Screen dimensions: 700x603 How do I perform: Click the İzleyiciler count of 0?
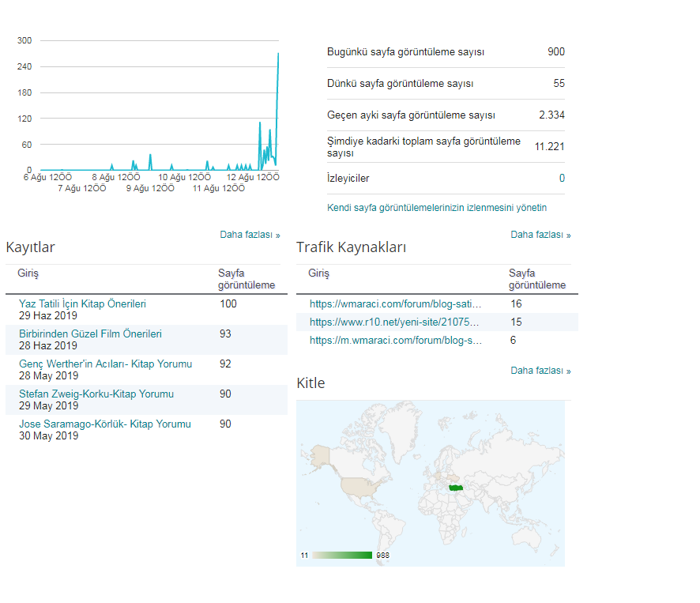[x=562, y=179]
